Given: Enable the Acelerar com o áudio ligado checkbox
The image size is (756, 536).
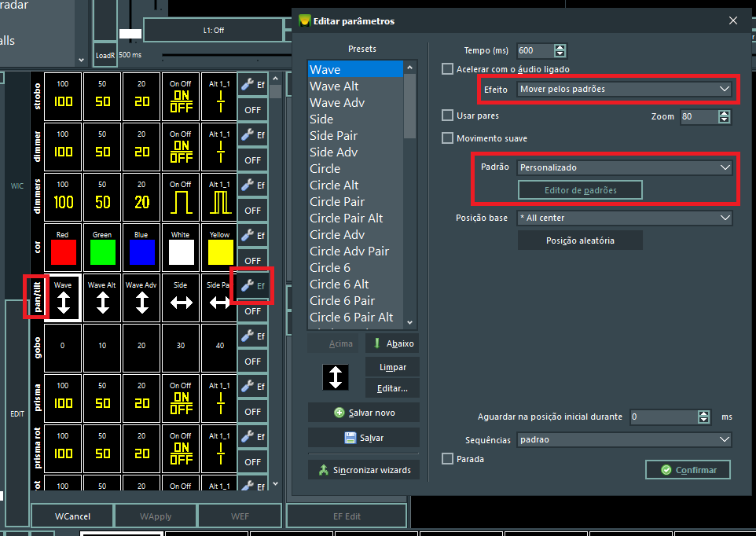Looking at the screenshot, I should click(x=446, y=69).
